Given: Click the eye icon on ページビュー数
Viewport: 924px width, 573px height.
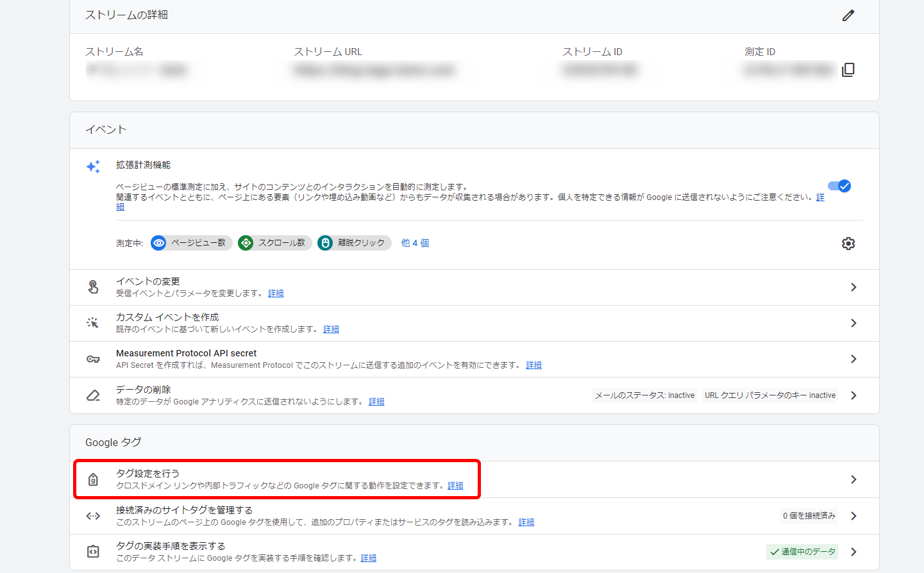Looking at the screenshot, I should point(158,243).
